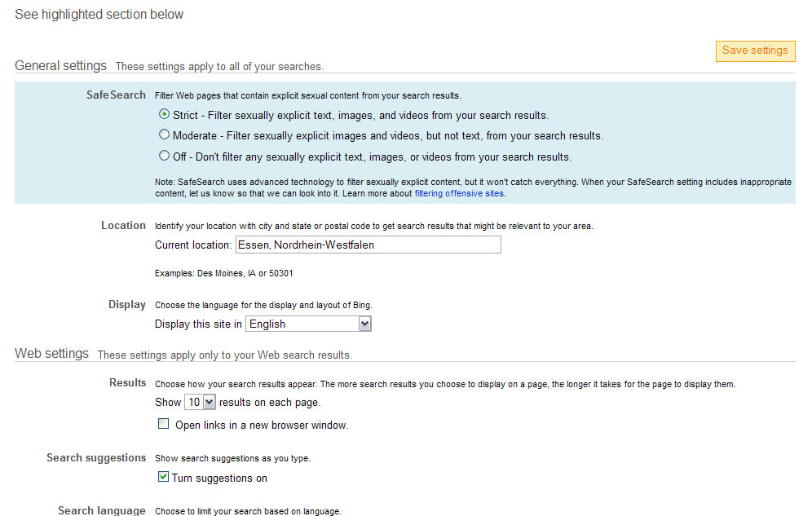812x516 pixels.
Task: Select the Strict SafeSearch radio button
Action: pyautogui.click(x=164, y=114)
